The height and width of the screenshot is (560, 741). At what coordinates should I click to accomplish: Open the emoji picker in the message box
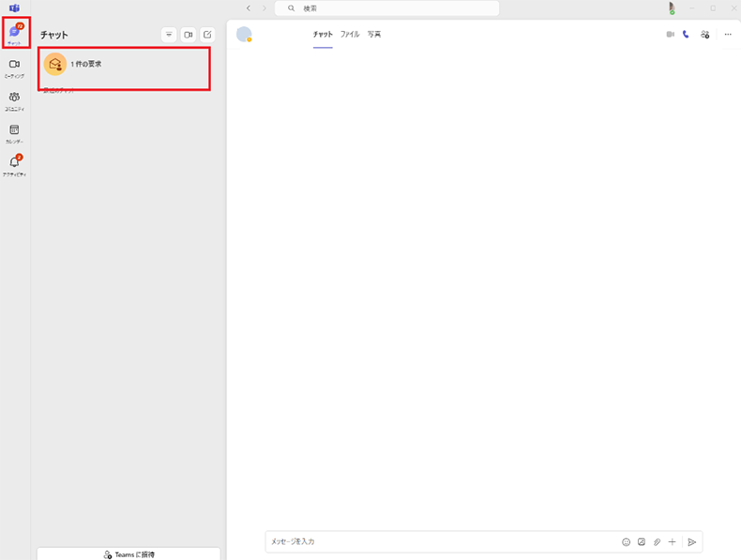[x=626, y=542]
